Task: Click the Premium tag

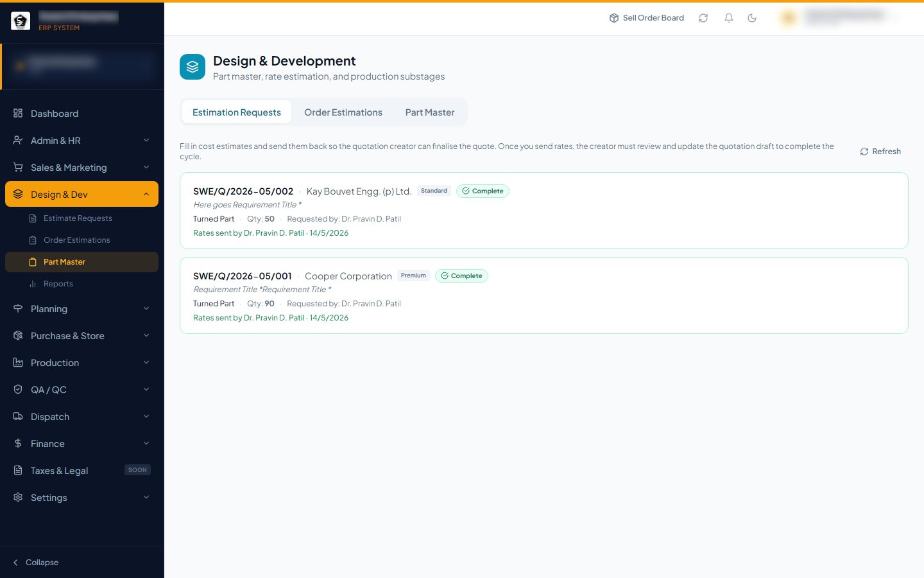Action: pos(413,276)
